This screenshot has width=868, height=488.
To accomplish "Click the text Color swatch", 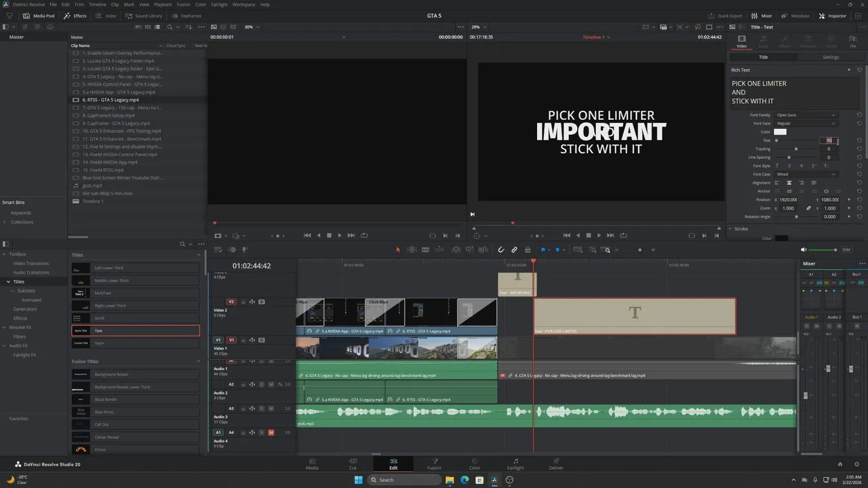I will pos(781,131).
